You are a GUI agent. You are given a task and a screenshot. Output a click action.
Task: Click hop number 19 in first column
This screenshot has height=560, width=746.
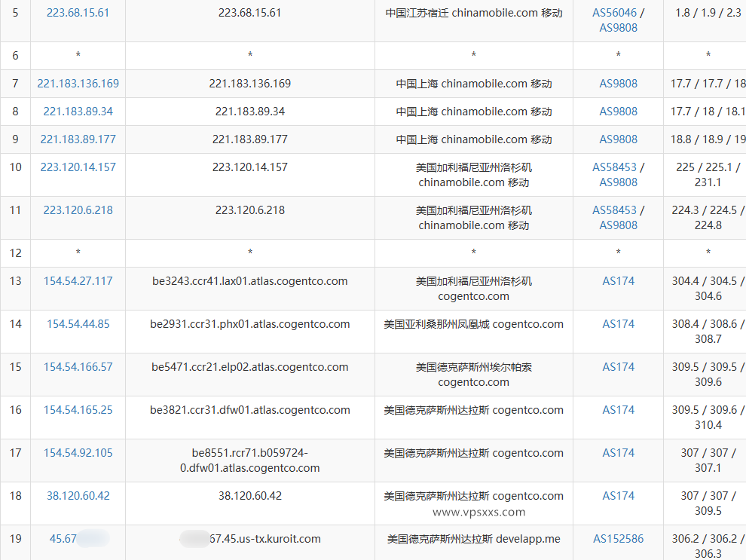pyautogui.click(x=15, y=539)
